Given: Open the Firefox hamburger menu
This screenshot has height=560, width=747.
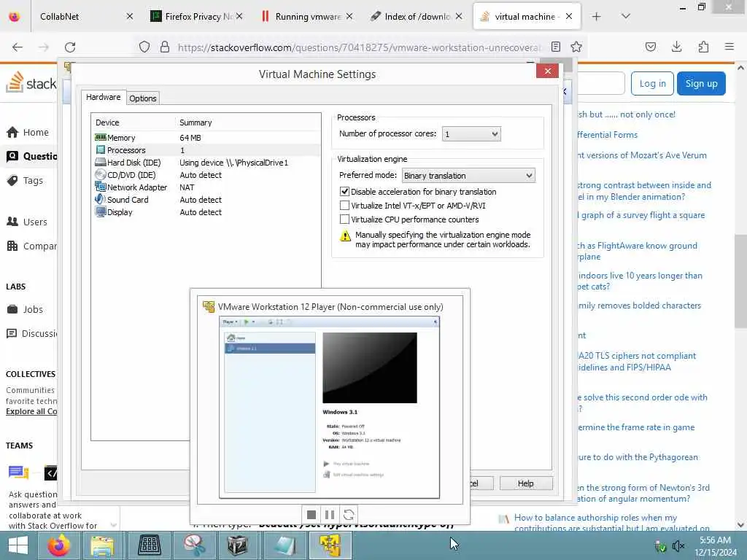Looking at the screenshot, I should pyautogui.click(x=729, y=47).
